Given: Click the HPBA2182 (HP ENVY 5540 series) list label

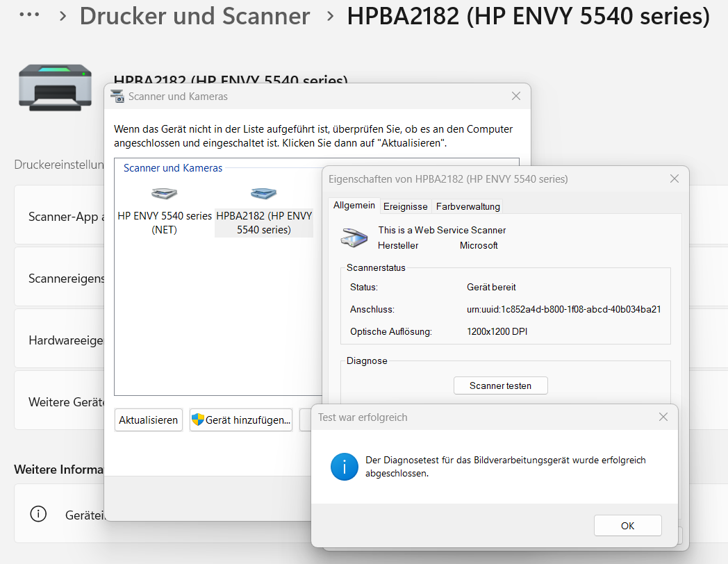Looking at the screenshot, I should [x=264, y=223].
